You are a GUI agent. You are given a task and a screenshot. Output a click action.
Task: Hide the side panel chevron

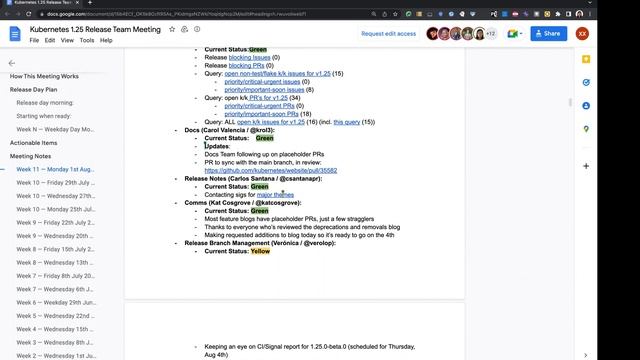pyautogui.click(x=586, y=355)
